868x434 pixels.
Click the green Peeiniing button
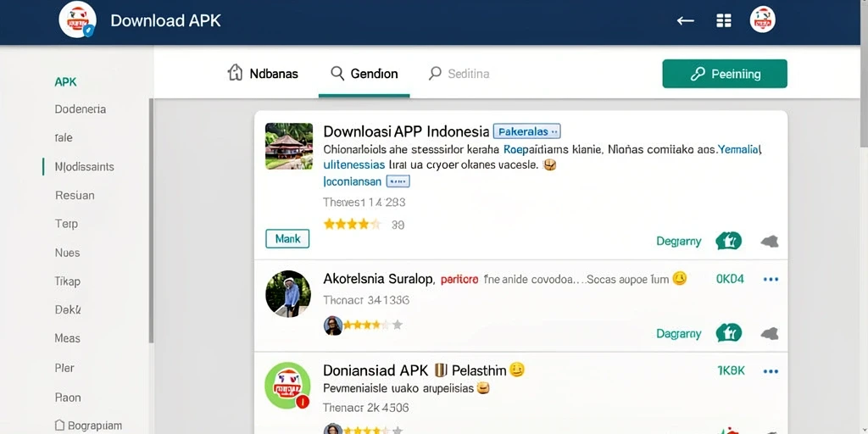click(725, 74)
